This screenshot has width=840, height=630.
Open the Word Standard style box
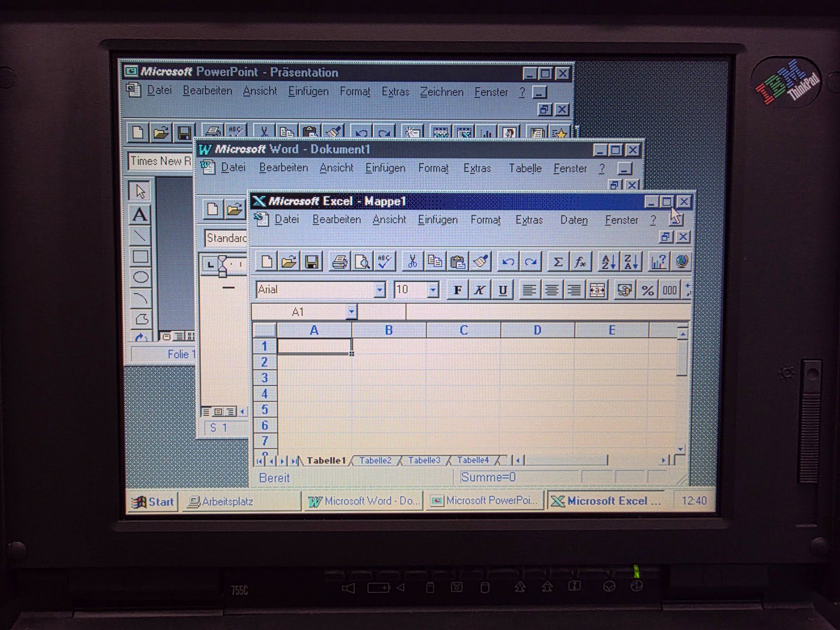pos(226,238)
